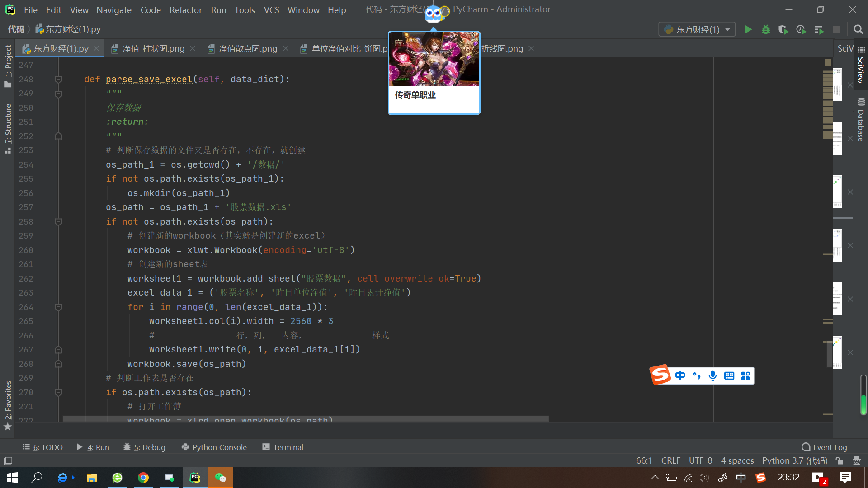Viewport: 868px width, 488px height.
Task: Toggle the read-only lock icon
Action: pos(840,460)
